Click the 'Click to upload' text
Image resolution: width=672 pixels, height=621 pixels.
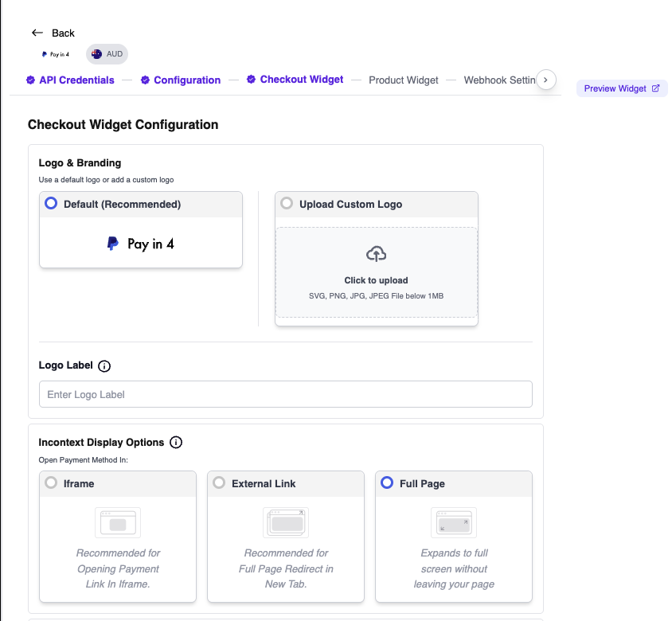pyautogui.click(x=376, y=280)
